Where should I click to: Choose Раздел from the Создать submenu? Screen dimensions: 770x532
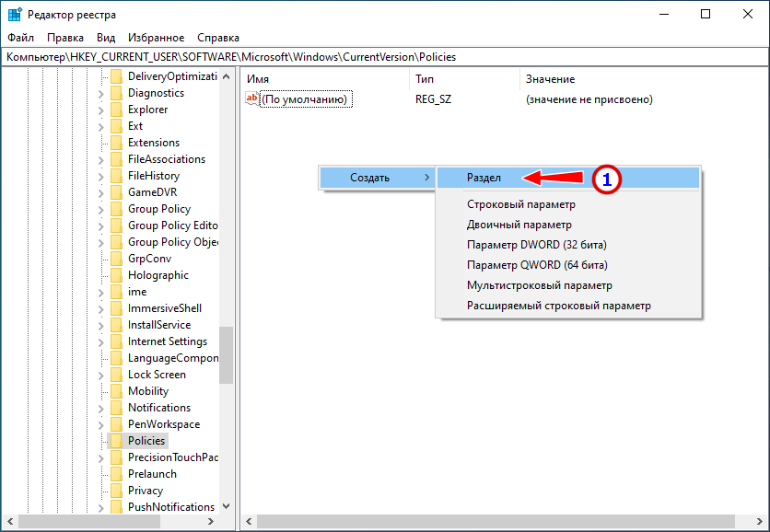coord(568,178)
